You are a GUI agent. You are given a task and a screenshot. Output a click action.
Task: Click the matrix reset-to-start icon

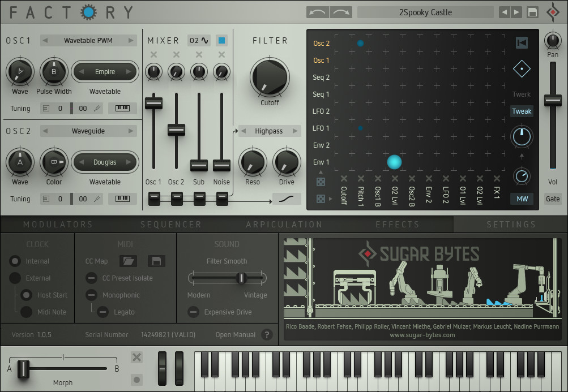522,43
